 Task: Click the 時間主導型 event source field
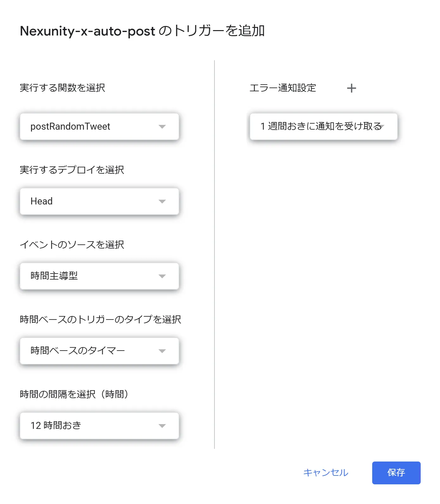(x=99, y=276)
